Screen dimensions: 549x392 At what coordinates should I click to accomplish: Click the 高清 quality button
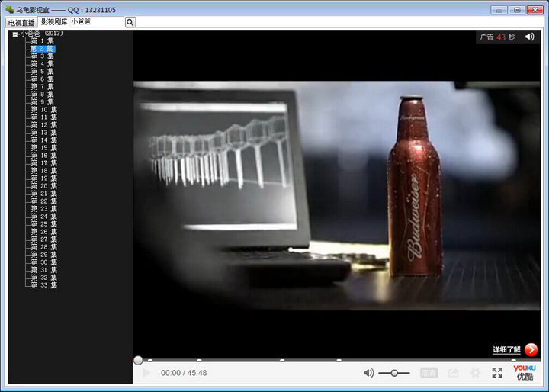[x=429, y=373]
